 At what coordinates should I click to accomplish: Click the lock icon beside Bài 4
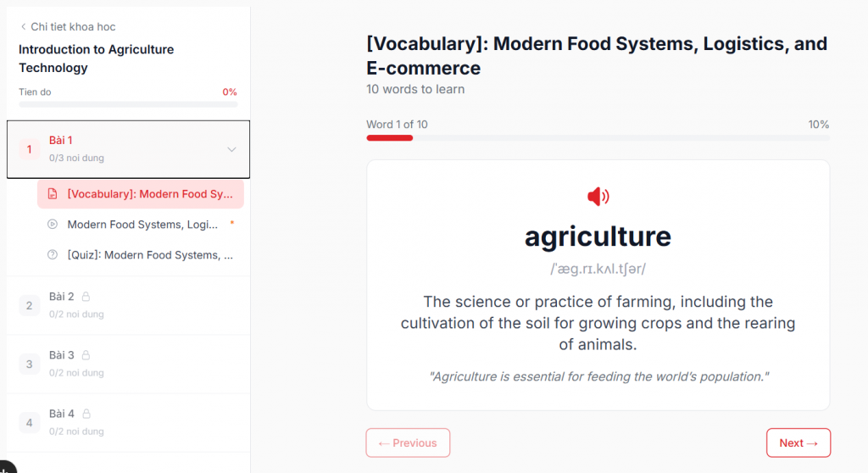point(86,414)
